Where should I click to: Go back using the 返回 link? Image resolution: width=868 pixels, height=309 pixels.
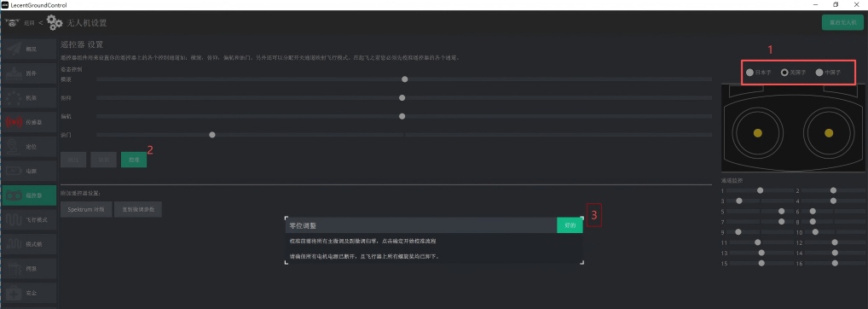coord(29,23)
